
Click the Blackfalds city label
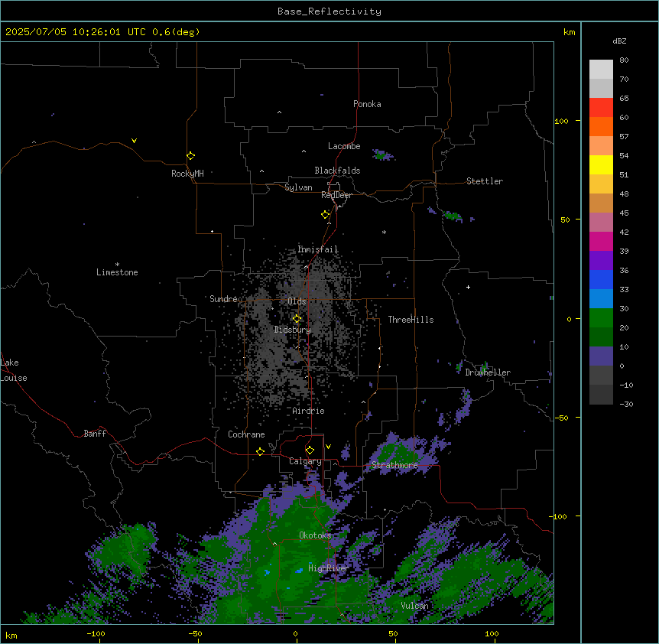pos(337,171)
